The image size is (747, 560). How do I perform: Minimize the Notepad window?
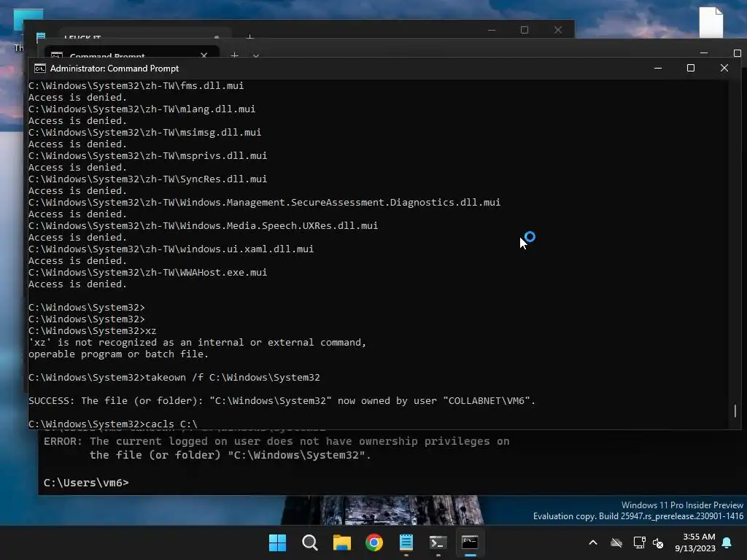tap(492, 30)
